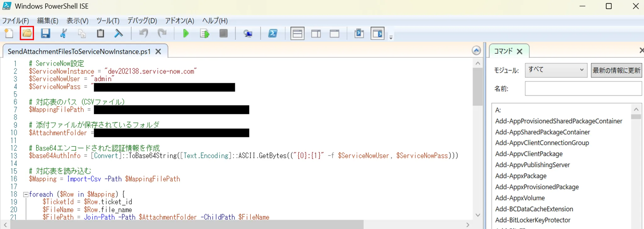Image resolution: width=644 pixels, height=229 pixels.
Task: Open the 編集(E) menu
Action: 47,21
